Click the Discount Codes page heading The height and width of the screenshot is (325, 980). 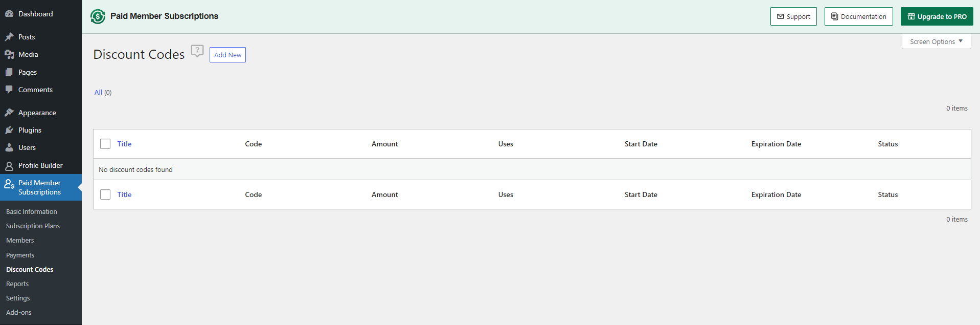[139, 54]
